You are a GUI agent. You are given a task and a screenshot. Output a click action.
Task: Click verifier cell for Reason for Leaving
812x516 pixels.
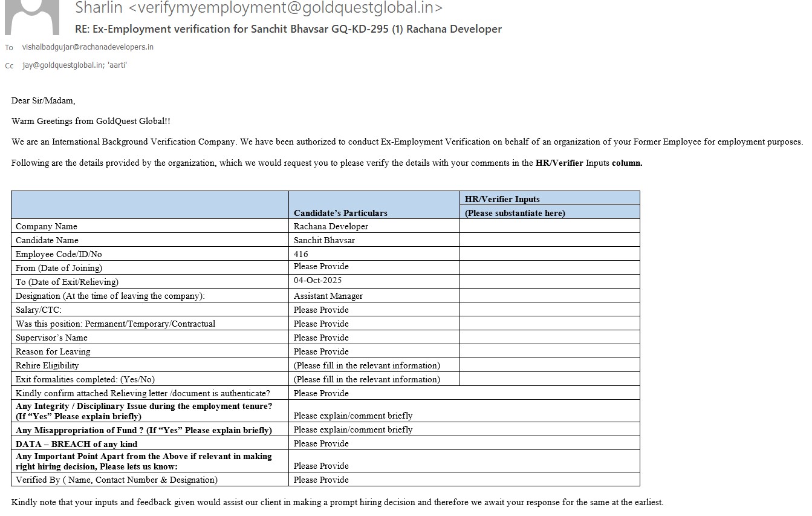(x=549, y=351)
